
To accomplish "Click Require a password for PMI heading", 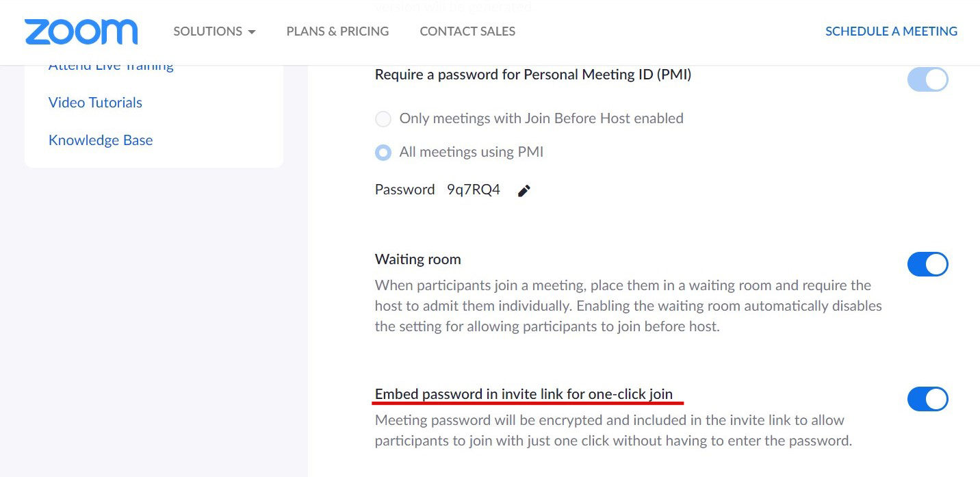I will [533, 75].
